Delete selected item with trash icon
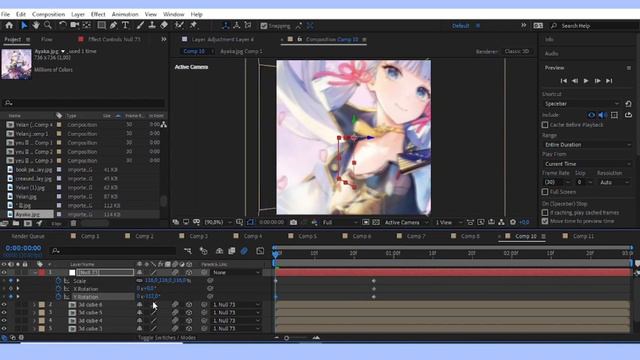The width and height of the screenshot is (640, 360). 73,223
